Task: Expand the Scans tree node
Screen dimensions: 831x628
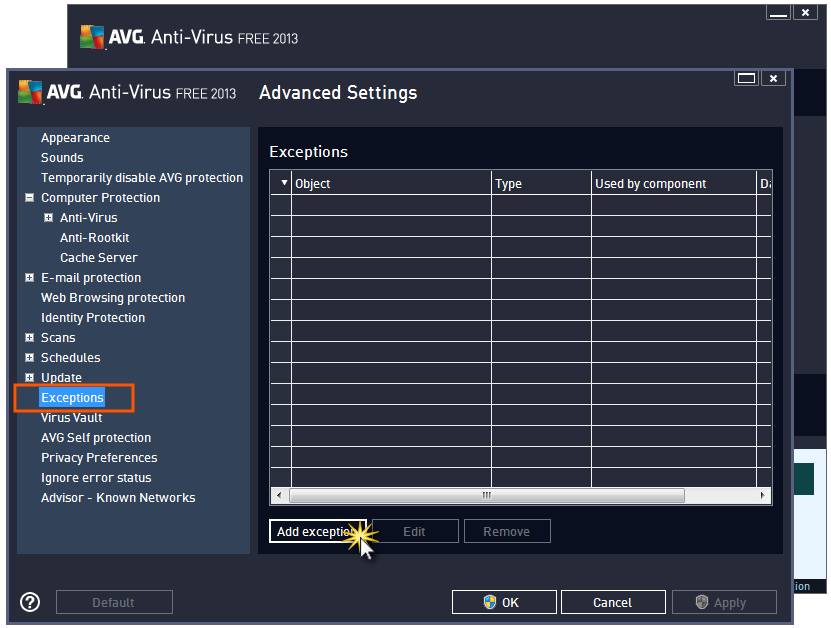Action: 30,338
